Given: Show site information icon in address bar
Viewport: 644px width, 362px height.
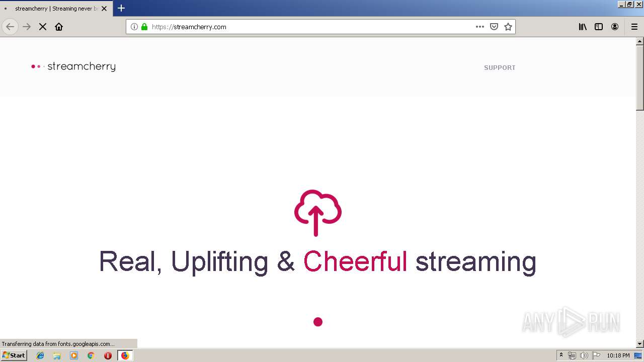Looking at the screenshot, I should tap(134, 27).
